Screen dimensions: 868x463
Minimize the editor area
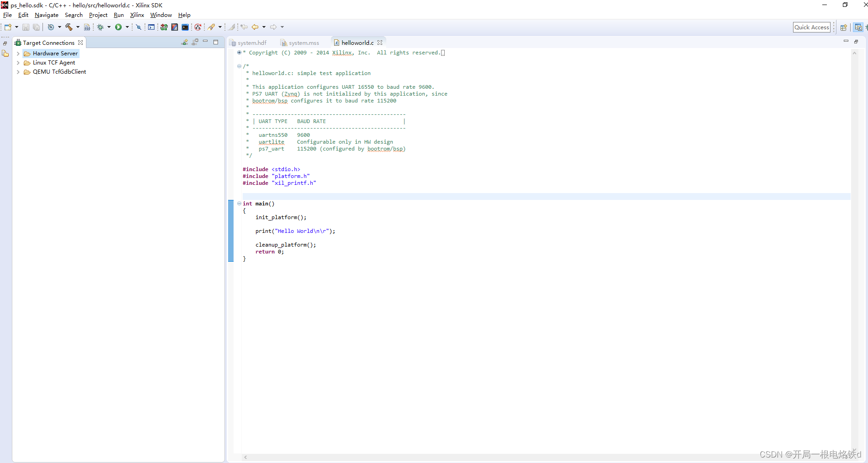point(846,41)
